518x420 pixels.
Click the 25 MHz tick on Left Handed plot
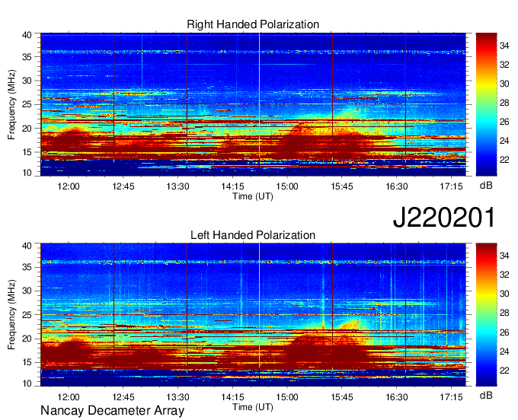click(x=27, y=315)
